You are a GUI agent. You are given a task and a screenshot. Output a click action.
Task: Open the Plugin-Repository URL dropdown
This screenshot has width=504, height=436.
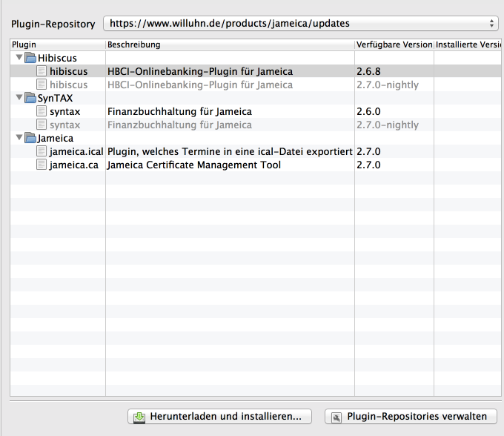point(300,24)
